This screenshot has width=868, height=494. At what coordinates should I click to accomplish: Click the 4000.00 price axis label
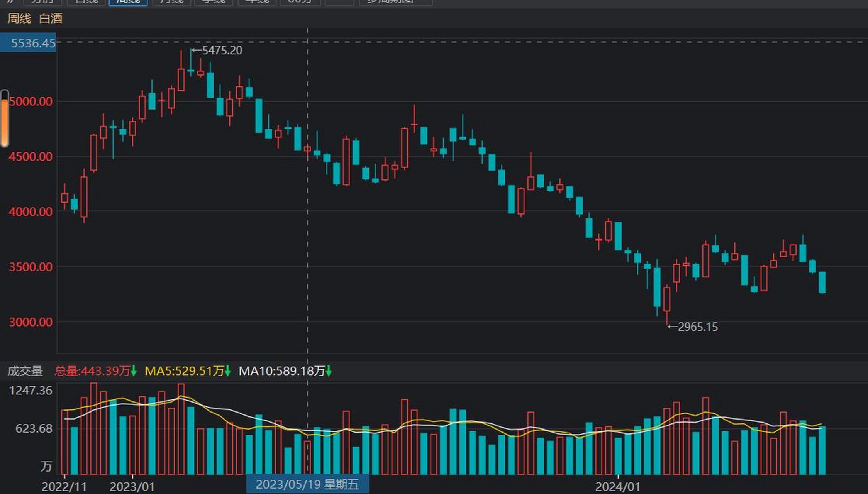31,211
